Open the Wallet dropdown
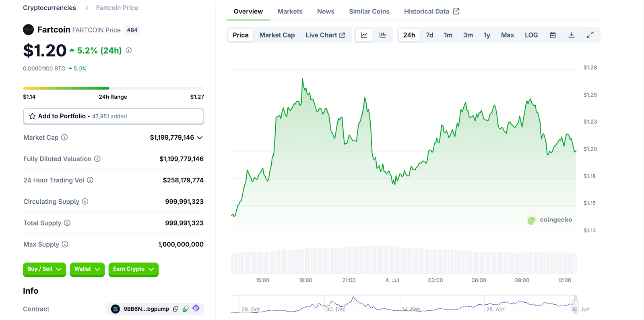 (87, 269)
